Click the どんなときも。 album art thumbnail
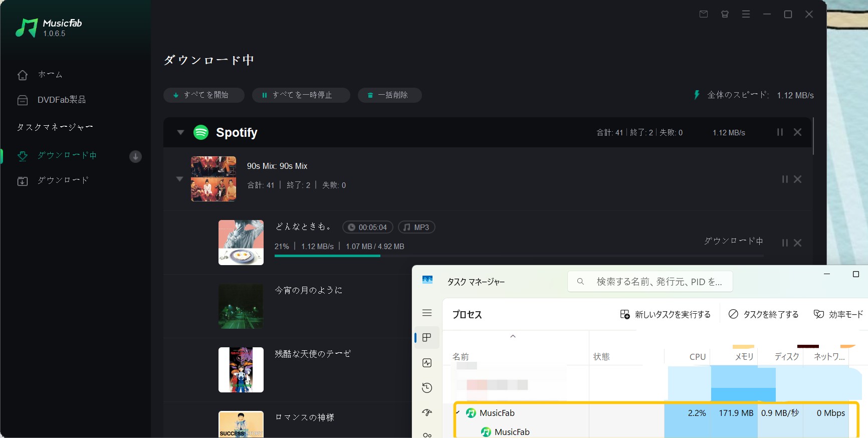This screenshot has width=868, height=438. 241,243
